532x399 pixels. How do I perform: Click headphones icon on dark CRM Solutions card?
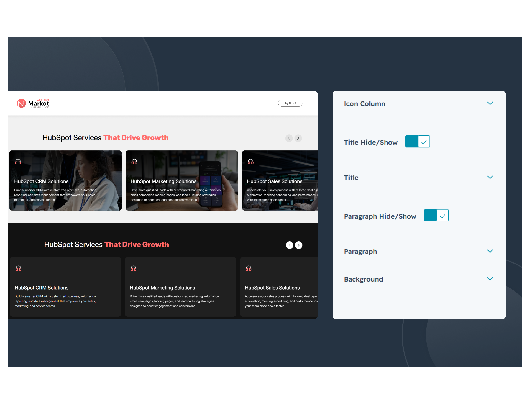pos(19,268)
